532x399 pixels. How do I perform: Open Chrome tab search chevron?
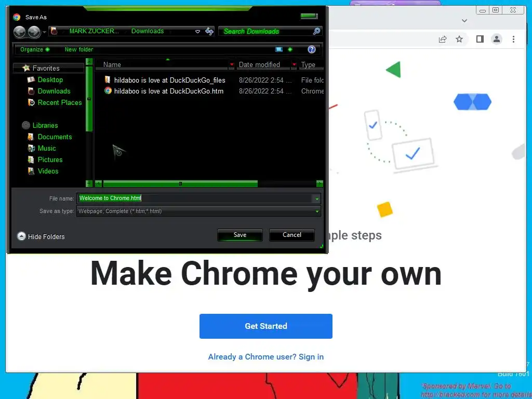click(464, 21)
